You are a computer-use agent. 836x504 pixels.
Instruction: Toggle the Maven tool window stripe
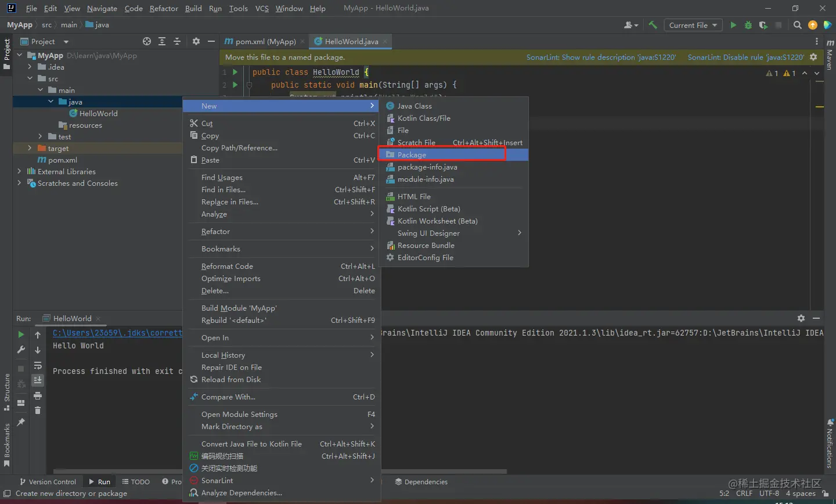(x=830, y=55)
